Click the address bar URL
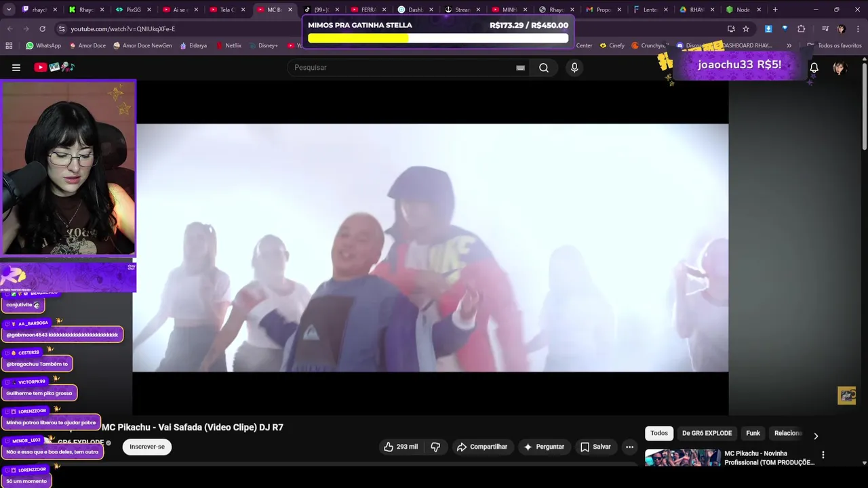This screenshot has width=868, height=488. click(123, 28)
